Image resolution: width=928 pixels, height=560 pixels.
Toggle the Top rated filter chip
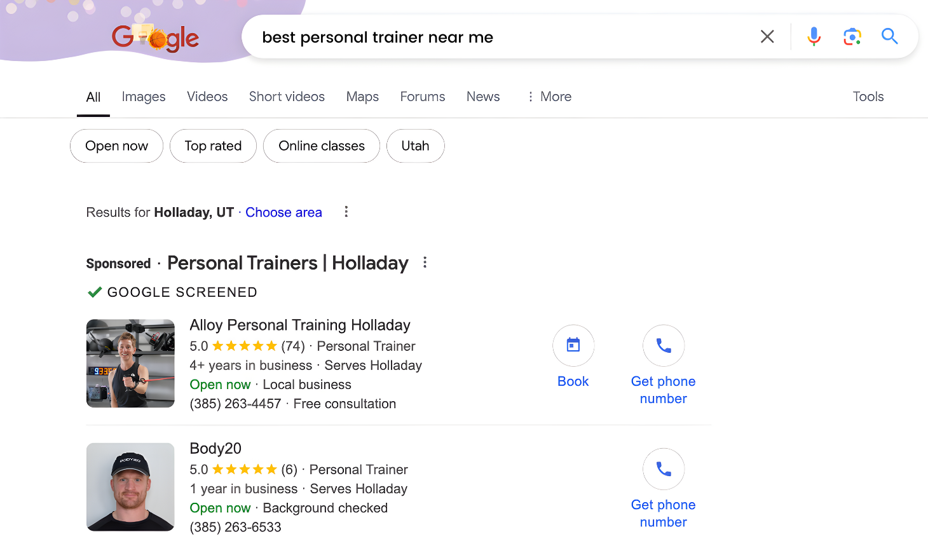(x=213, y=146)
